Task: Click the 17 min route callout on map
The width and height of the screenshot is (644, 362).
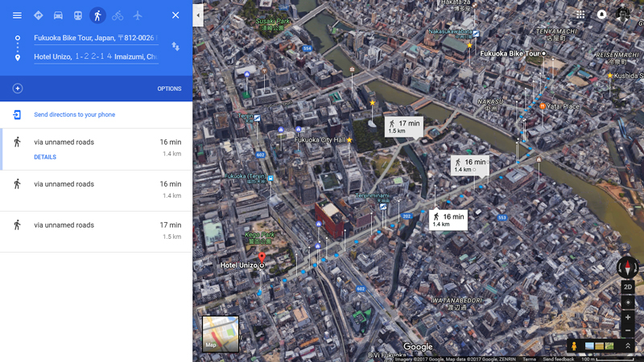Action: [404, 126]
